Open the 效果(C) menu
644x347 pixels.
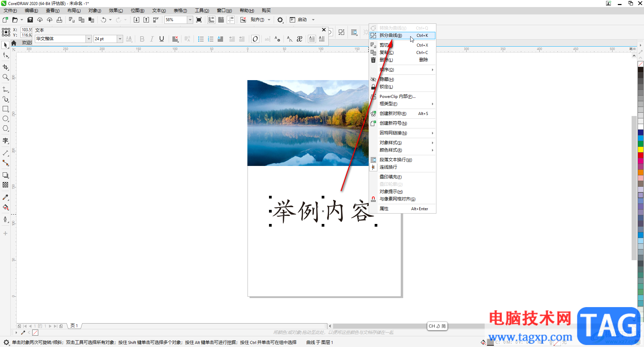click(x=116, y=11)
